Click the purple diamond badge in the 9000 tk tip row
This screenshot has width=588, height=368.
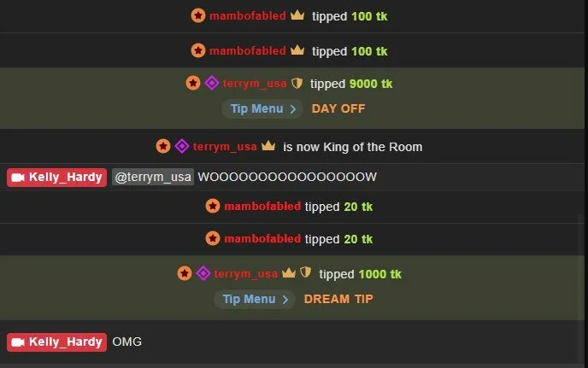(212, 83)
